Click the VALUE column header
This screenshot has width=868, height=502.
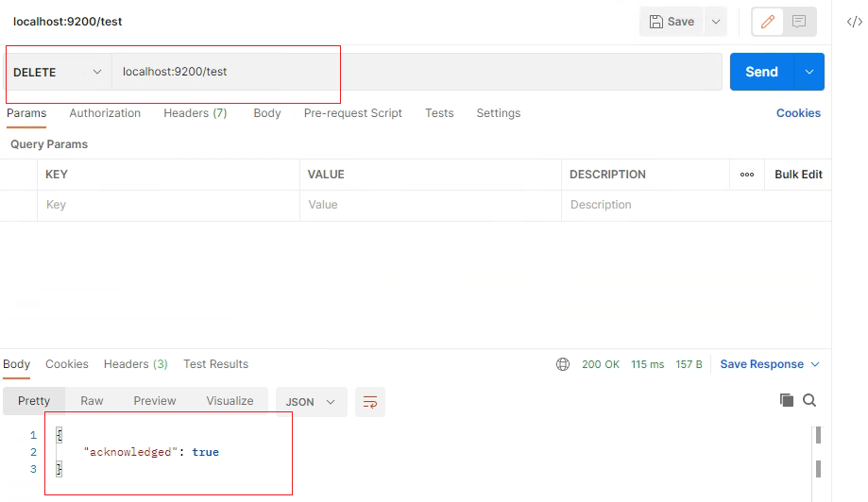(x=326, y=175)
